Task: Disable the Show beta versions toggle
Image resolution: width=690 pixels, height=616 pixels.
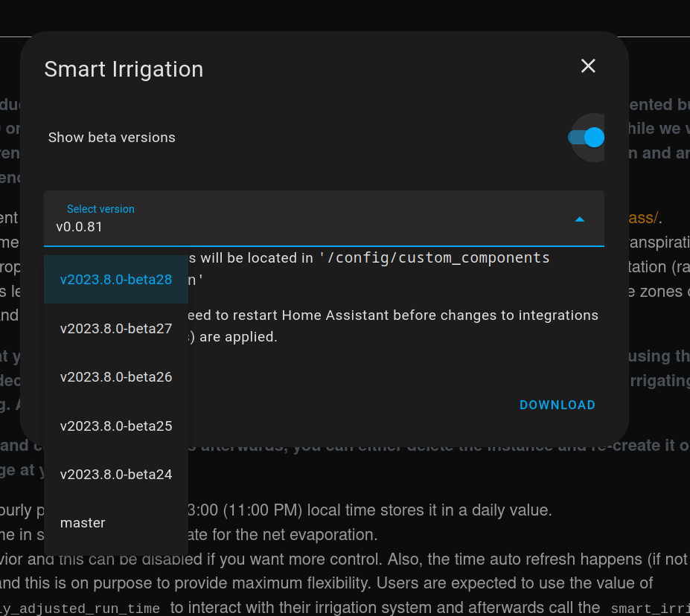Action: tap(586, 138)
